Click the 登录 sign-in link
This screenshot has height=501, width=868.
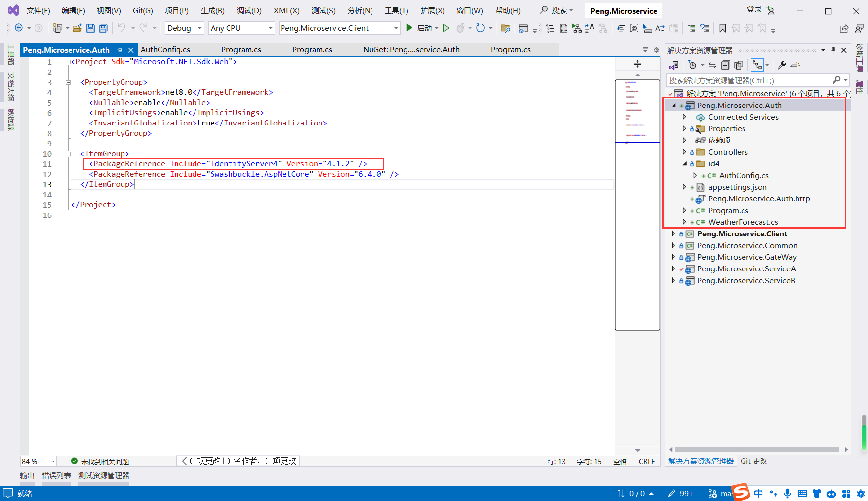point(754,10)
